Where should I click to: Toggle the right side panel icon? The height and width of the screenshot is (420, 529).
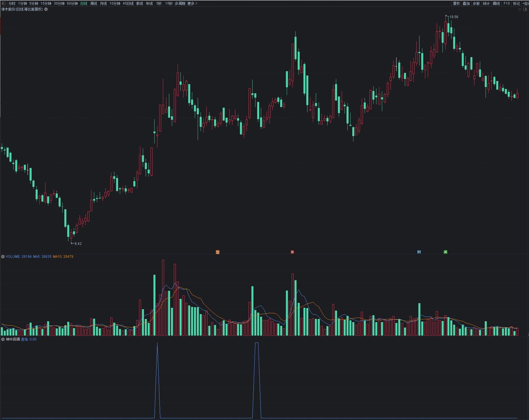point(525,9)
